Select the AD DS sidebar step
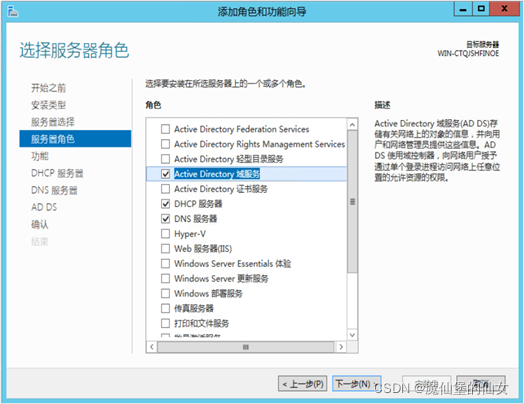Viewport: 524px width, 404px height. [44, 207]
